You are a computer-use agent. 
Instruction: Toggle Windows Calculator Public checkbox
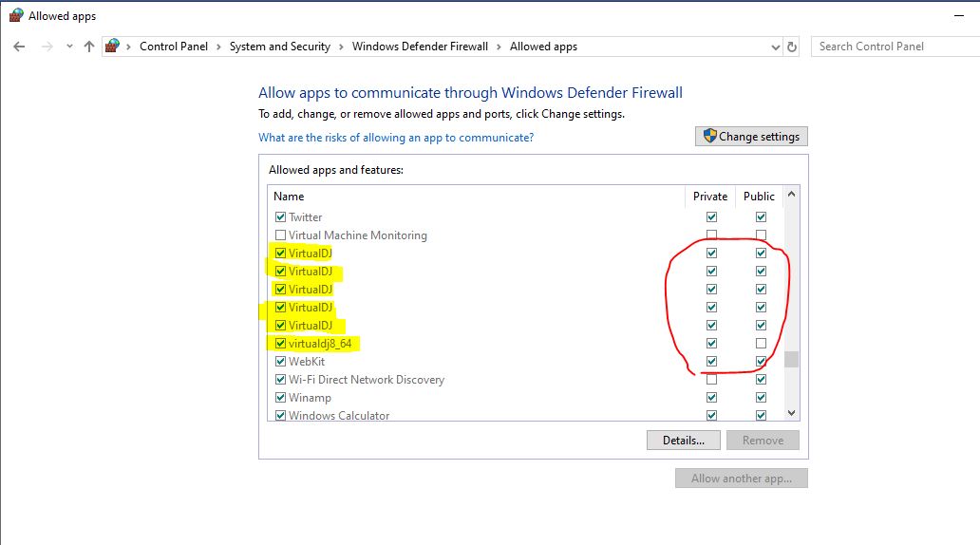[x=761, y=415]
